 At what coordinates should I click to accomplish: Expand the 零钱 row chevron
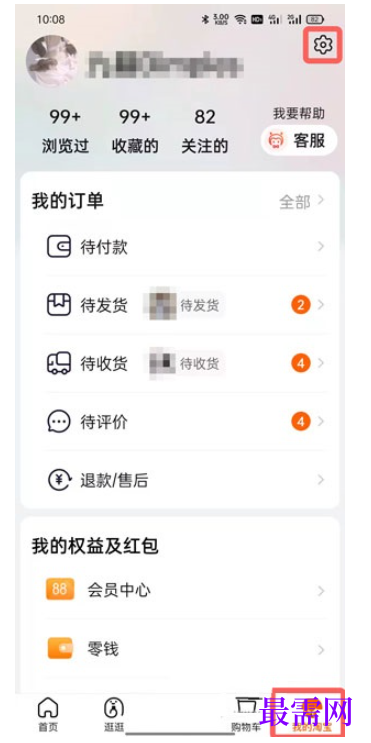click(x=321, y=649)
